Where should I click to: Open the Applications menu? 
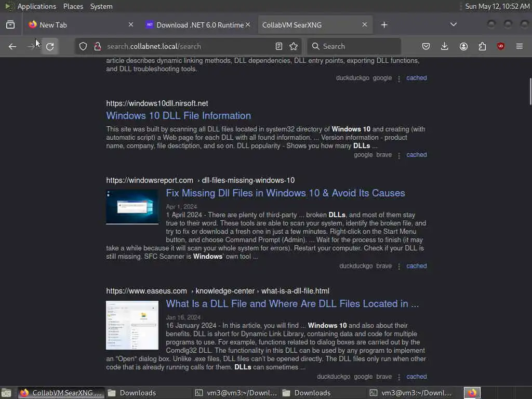(x=37, y=6)
